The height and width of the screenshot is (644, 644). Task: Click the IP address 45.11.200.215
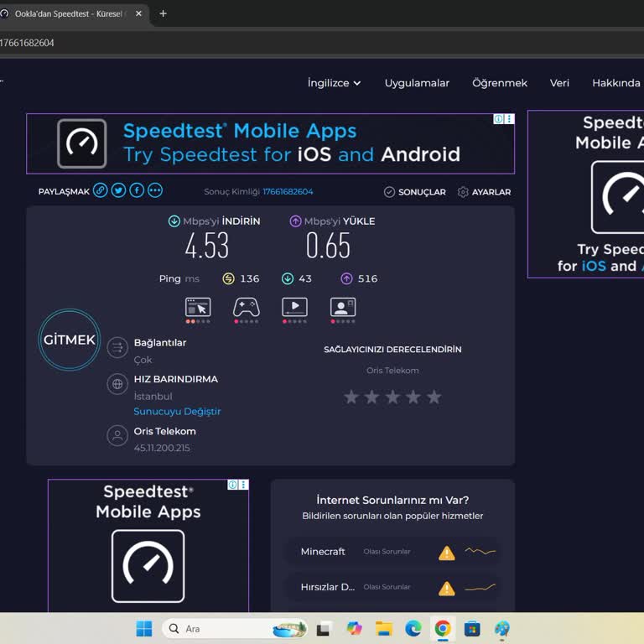pos(162,448)
